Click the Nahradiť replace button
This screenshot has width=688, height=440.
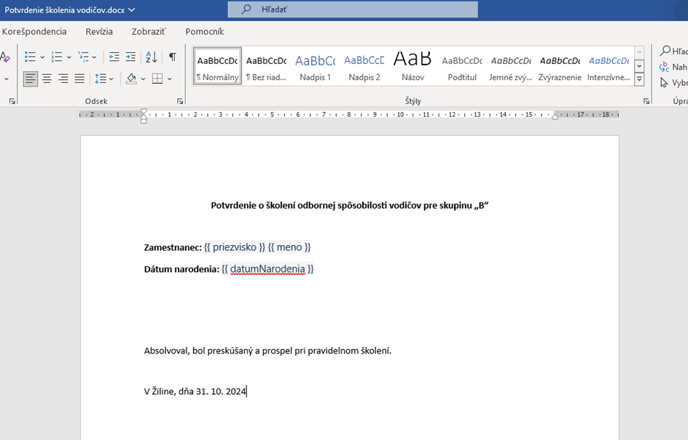[674, 67]
